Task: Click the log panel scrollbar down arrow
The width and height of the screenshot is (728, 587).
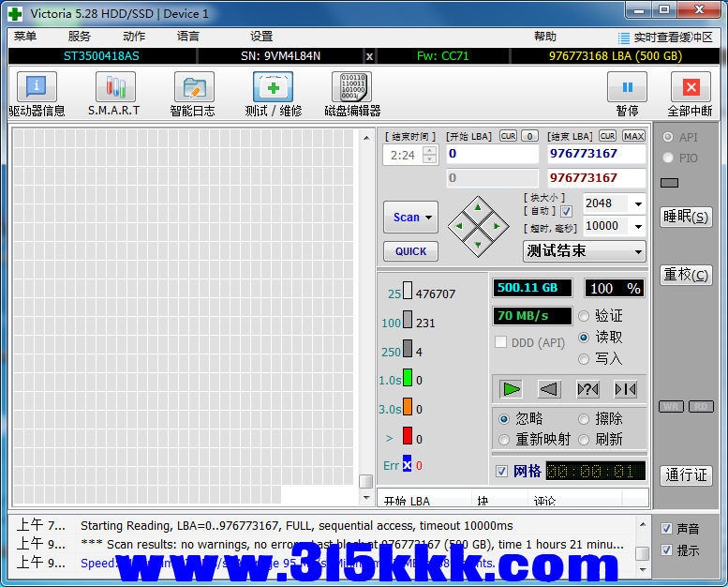Action: (x=643, y=569)
